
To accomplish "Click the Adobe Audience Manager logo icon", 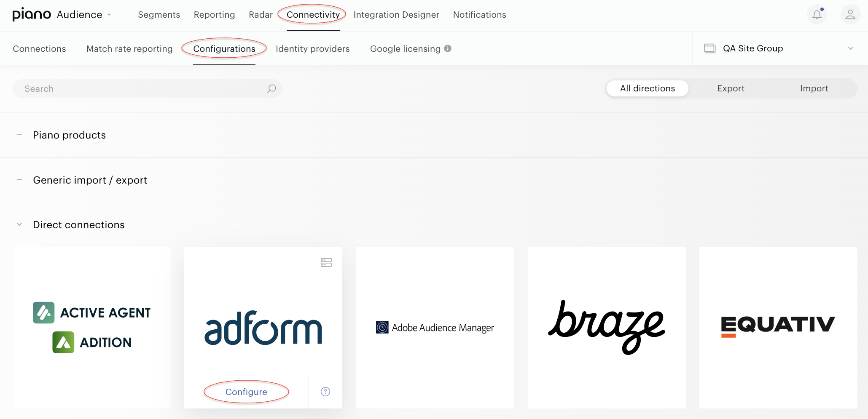I will point(382,327).
